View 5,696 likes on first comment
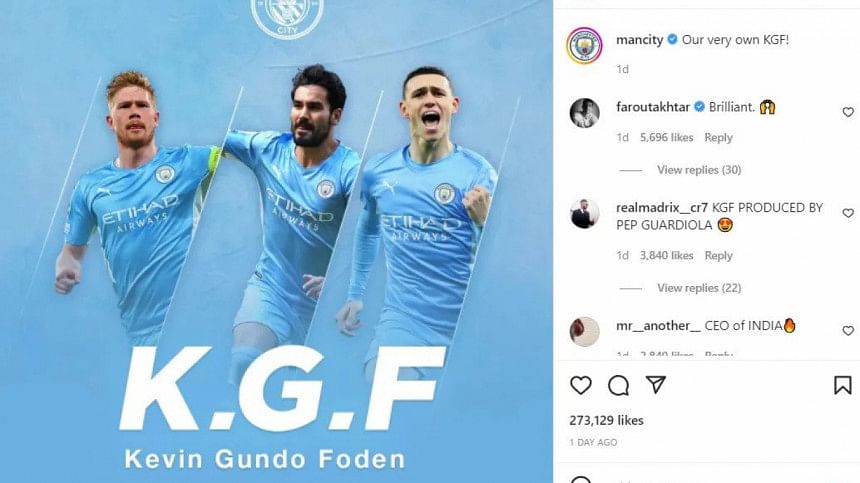Image resolution: width=860 pixels, height=483 pixels. [x=666, y=138]
